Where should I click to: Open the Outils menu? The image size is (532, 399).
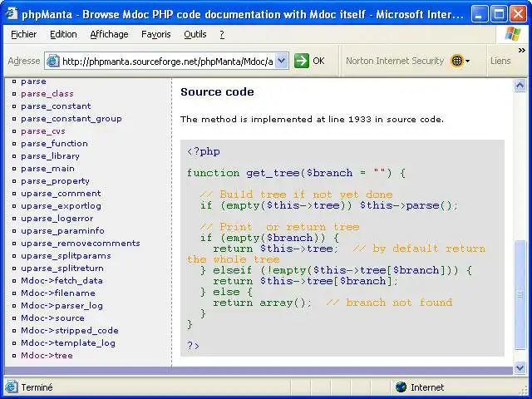pyautogui.click(x=195, y=34)
